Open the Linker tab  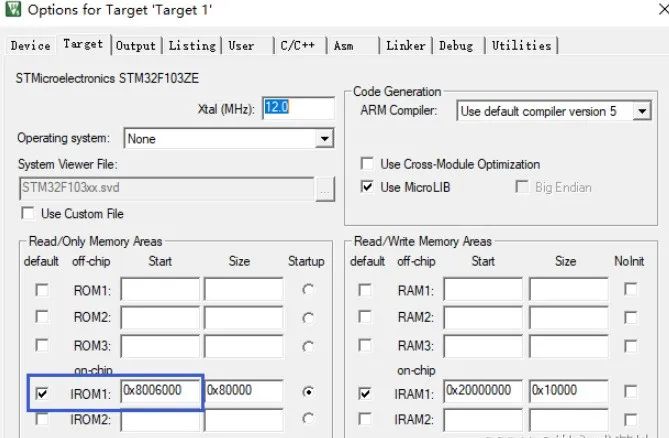coord(406,45)
